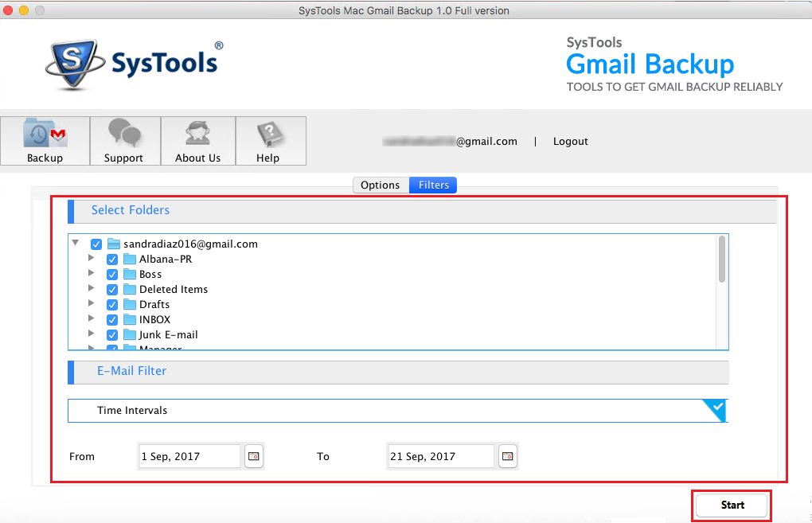Open the Backup toolbar icon
812x523 pixels.
(45, 141)
